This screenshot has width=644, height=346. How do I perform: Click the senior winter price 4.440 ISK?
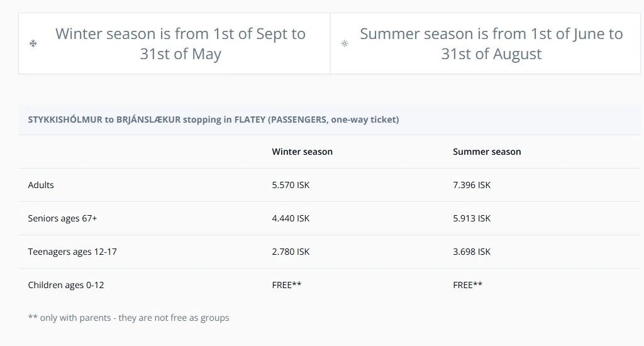[x=291, y=218]
